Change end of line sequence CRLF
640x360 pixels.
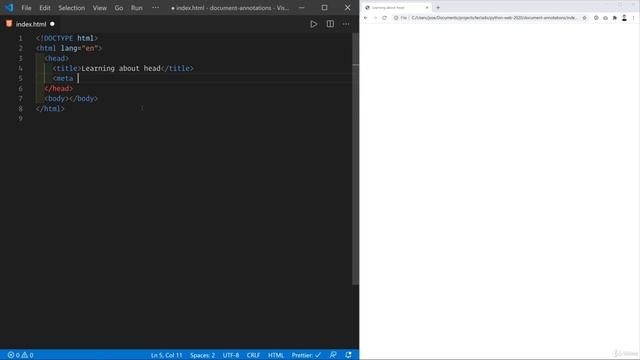pyautogui.click(x=253, y=355)
